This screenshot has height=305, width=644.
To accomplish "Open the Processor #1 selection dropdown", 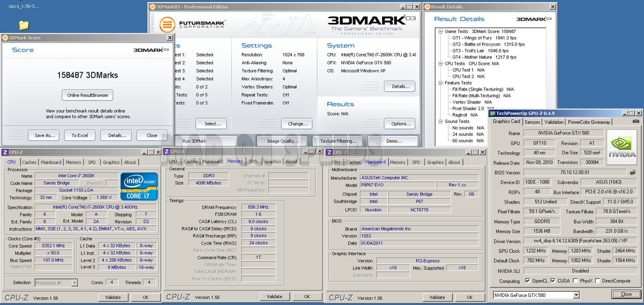I will click(x=74, y=283).
